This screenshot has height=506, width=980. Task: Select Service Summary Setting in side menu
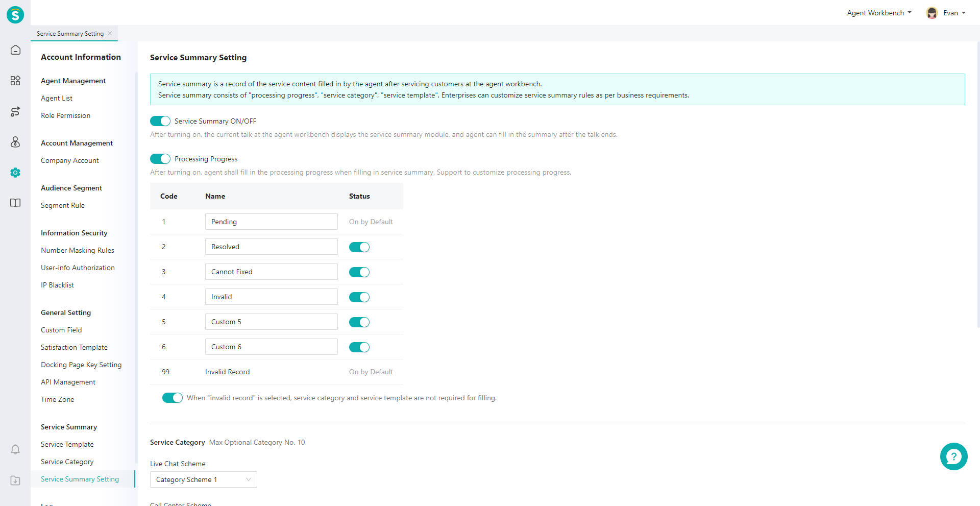tap(80, 479)
